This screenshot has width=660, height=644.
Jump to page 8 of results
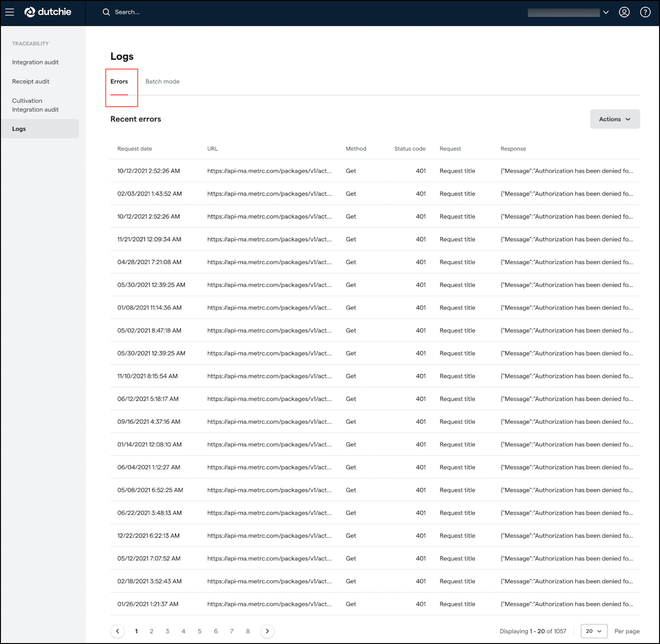pos(248,631)
